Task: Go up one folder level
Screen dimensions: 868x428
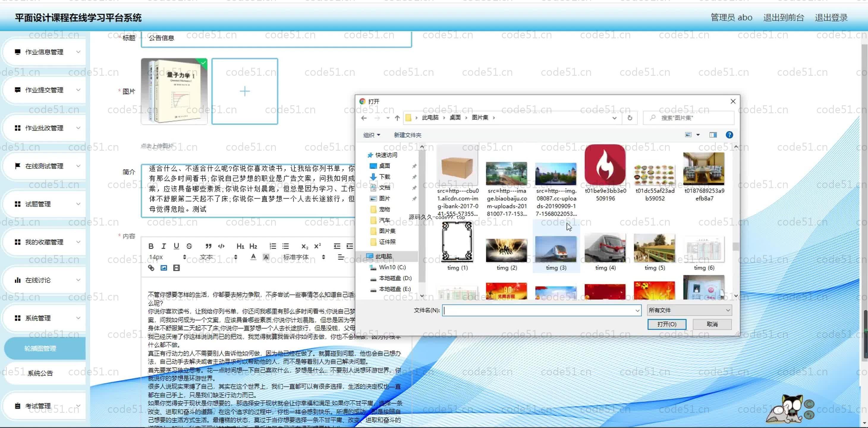Action: point(397,118)
